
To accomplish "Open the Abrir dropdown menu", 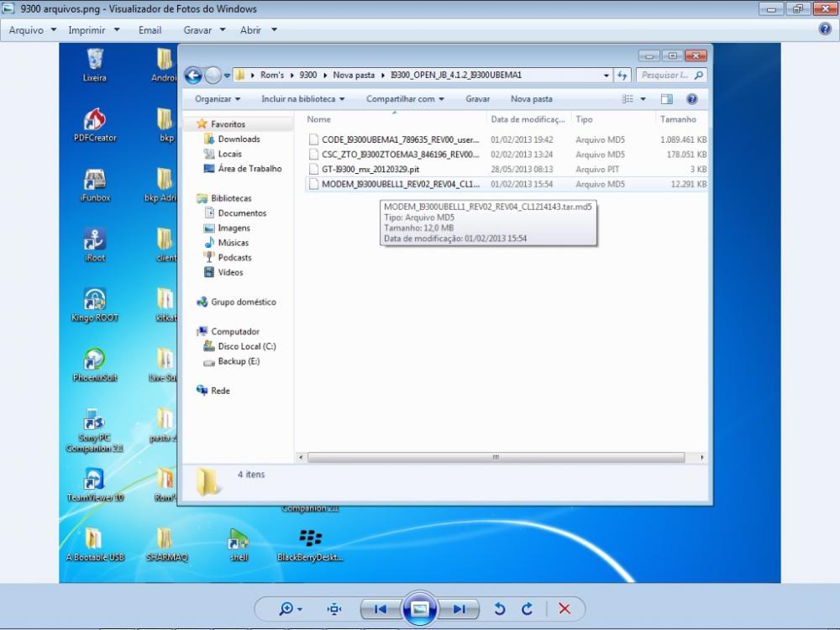I will 258,30.
